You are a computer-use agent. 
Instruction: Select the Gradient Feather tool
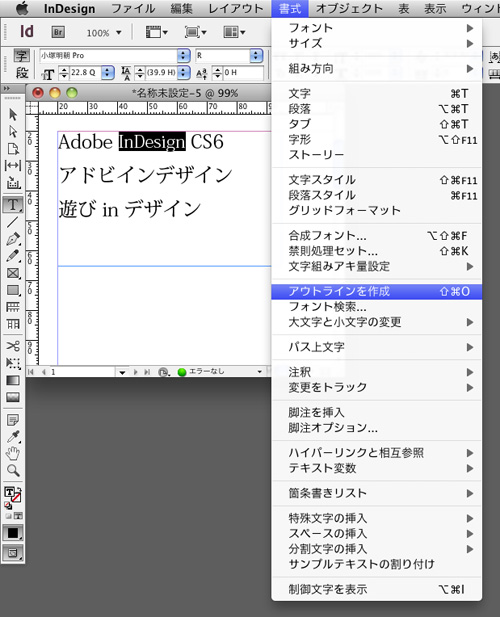13,397
